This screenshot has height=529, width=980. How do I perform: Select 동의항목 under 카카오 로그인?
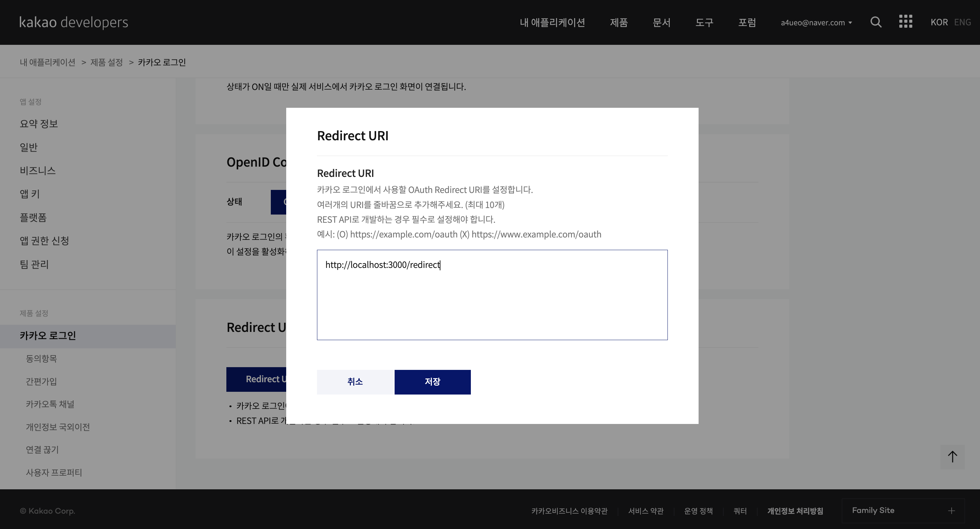tap(41, 359)
